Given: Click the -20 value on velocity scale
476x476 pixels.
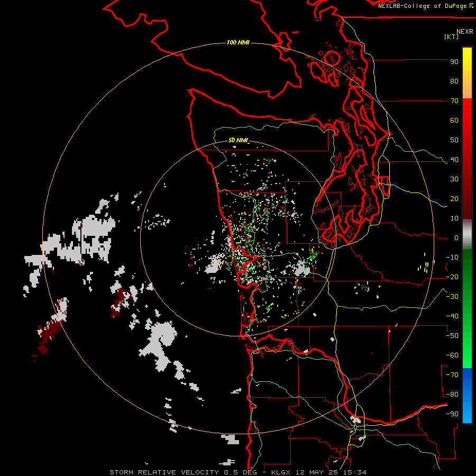Looking at the screenshot, I should (452, 277).
